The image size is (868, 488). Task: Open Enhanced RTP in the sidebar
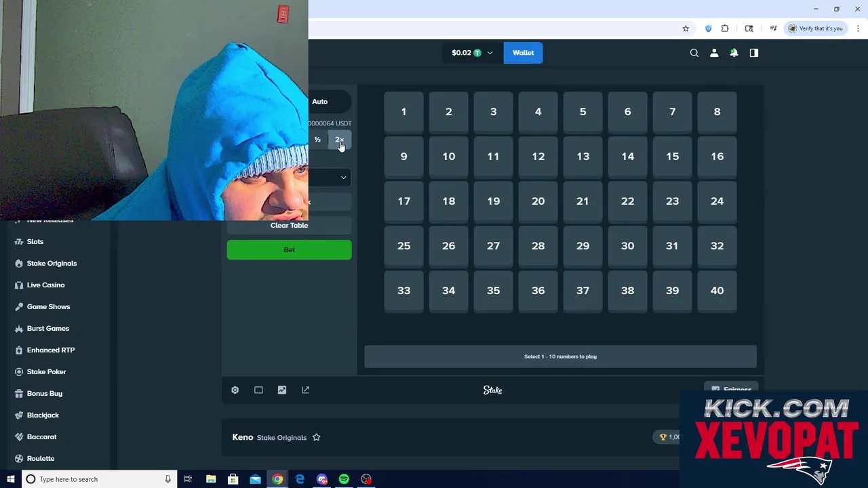(50, 350)
